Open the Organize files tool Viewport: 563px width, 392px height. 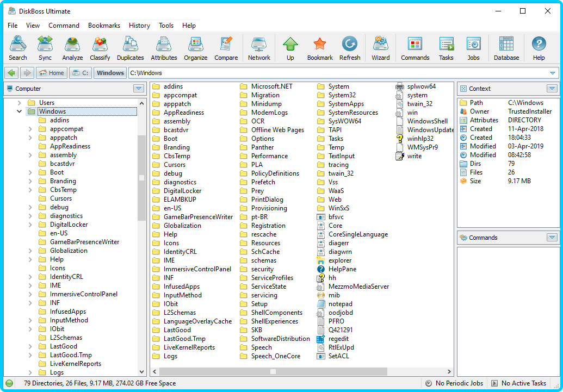[195, 48]
